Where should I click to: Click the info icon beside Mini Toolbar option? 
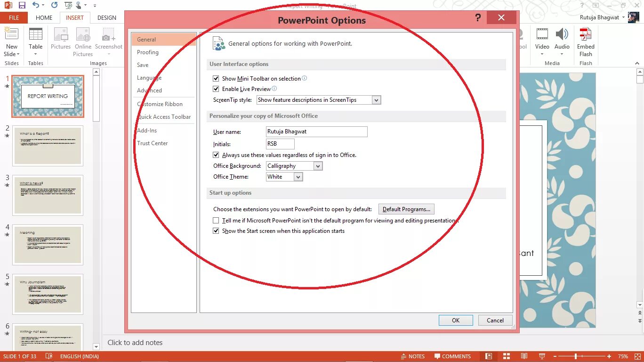(x=305, y=78)
